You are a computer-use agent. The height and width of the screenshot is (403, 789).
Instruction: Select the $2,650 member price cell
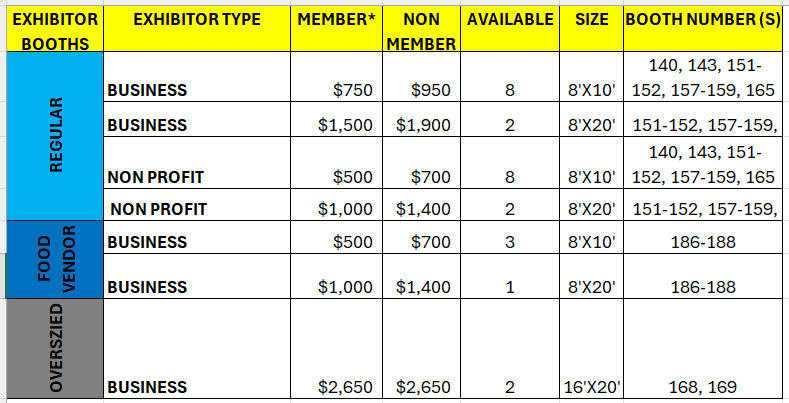pyautogui.click(x=336, y=349)
